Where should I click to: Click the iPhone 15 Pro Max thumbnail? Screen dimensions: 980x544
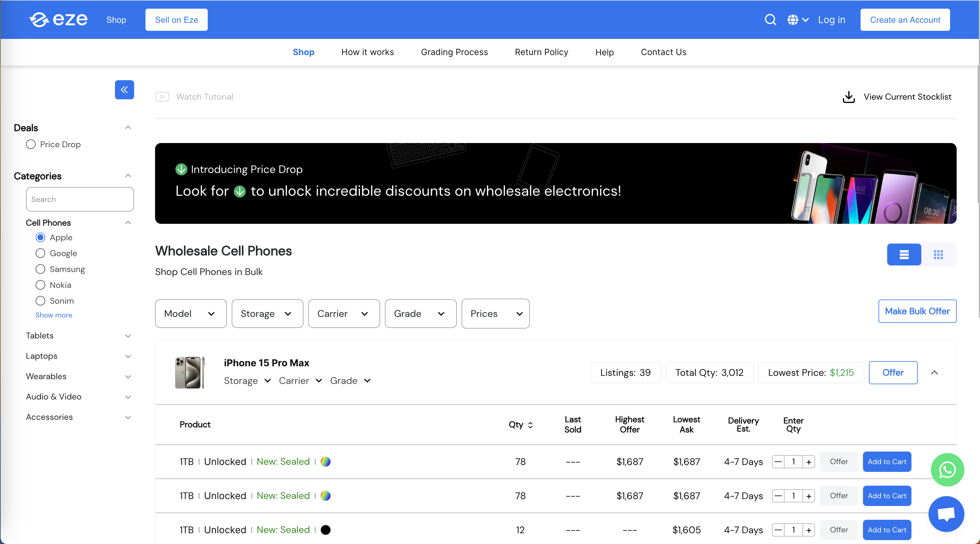pos(189,373)
